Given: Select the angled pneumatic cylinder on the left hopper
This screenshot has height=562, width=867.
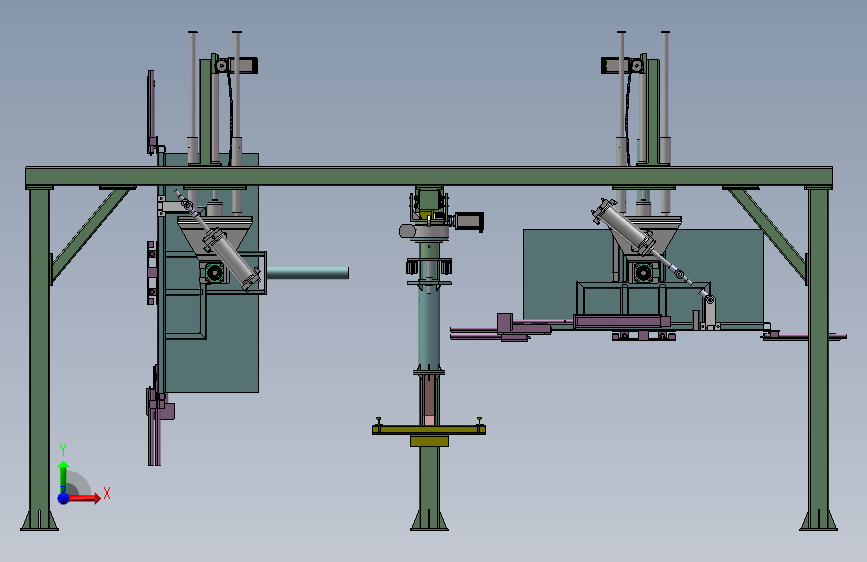Looking at the screenshot, I should click(230, 257).
